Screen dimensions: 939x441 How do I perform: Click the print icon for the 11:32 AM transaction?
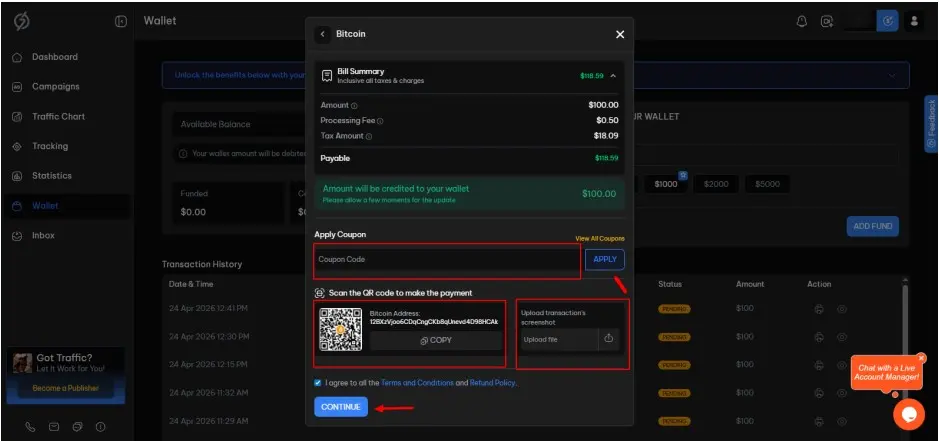[x=819, y=393]
